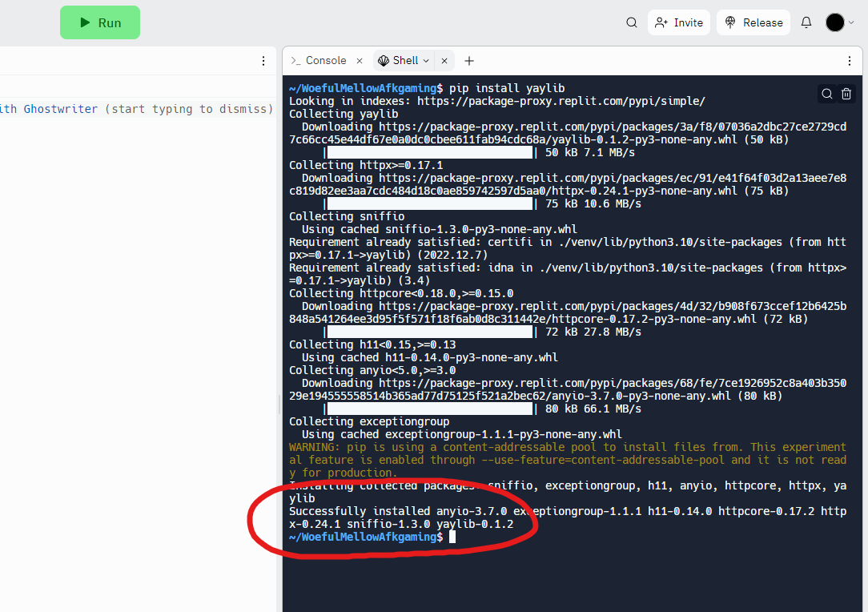Add a new tab with plus icon
The image size is (868, 612).
tap(469, 61)
